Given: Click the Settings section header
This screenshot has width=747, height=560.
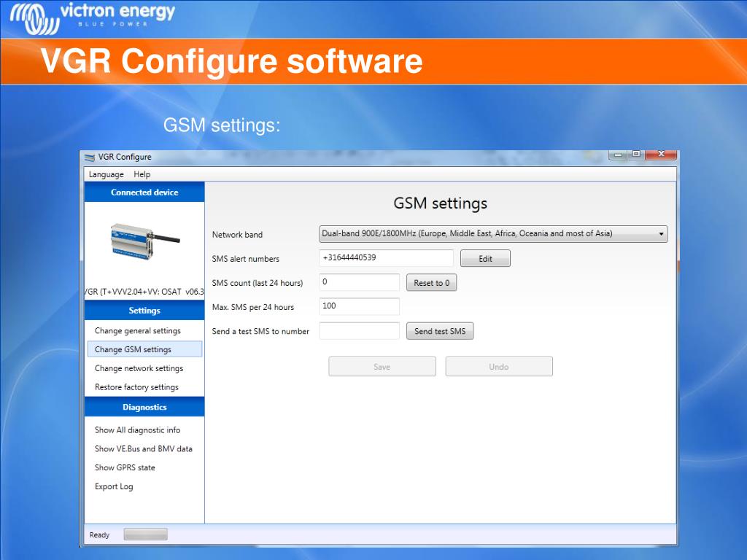Looking at the screenshot, I should (x=144, y=311).
